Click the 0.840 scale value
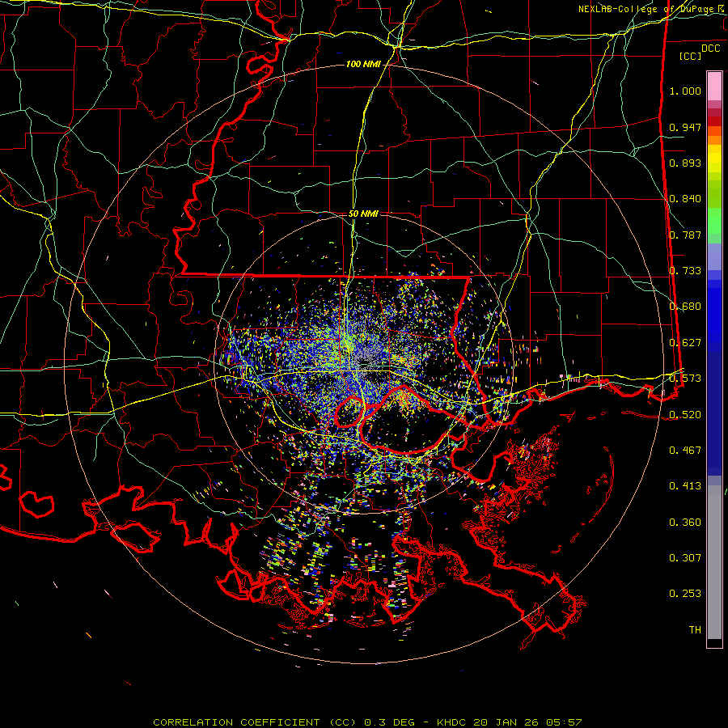Screen dimensions: 728x728 tap(685, 199)
